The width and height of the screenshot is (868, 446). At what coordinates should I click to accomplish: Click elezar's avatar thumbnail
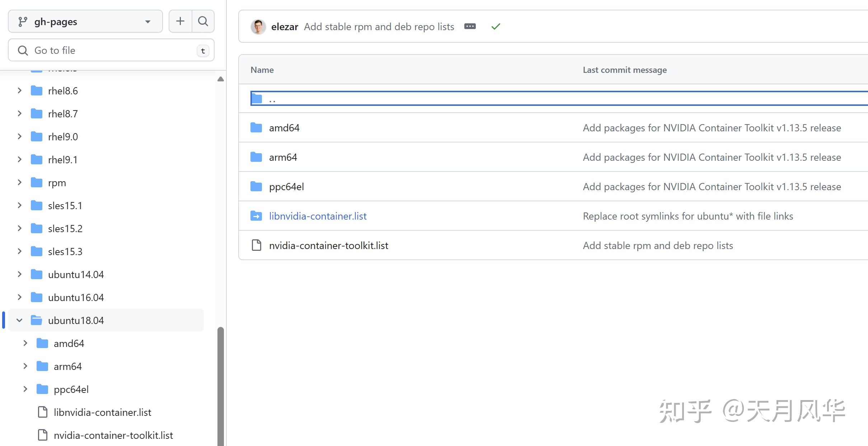point(258,27)
